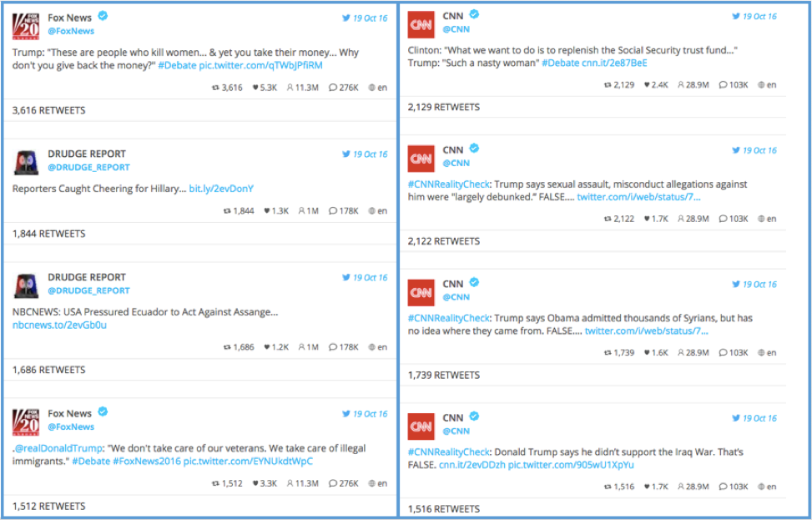Image resolution: width=812 pixels, height=520 pixels.
Task: Open the #FoxNews2016 hashtag
Action: point(147,462)
